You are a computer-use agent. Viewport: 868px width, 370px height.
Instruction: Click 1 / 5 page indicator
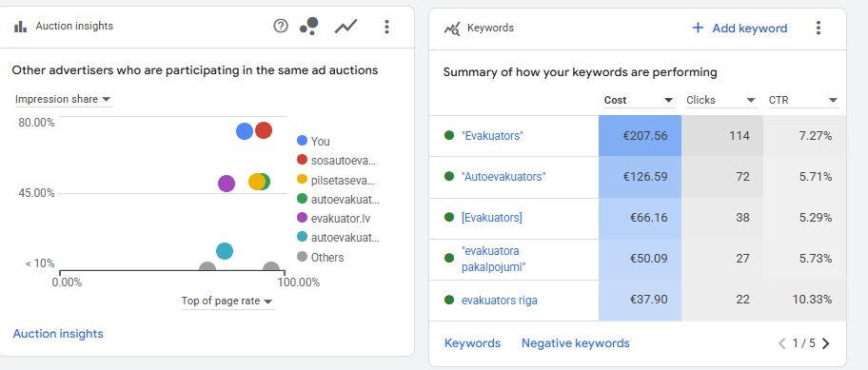[x=804, y=343]
